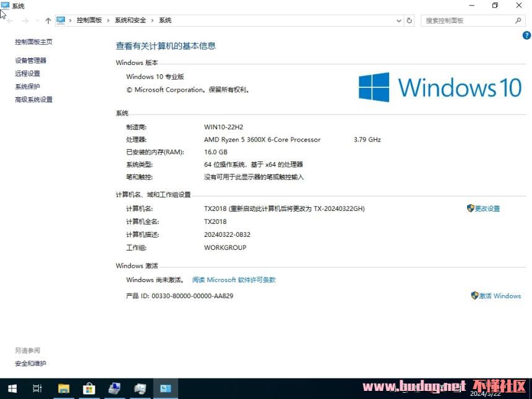
Task: Click the 20240322-0832 computer description
Action: pos(227,234)
